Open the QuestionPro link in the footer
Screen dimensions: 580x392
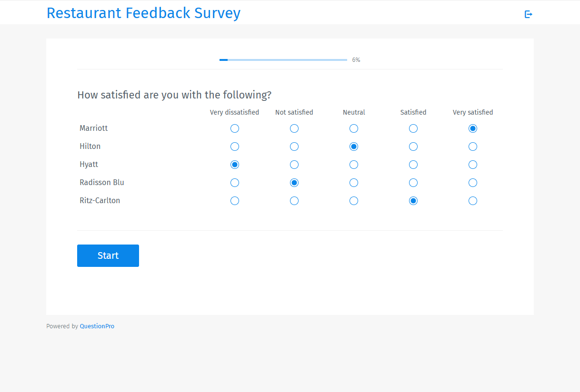point(97,326)
